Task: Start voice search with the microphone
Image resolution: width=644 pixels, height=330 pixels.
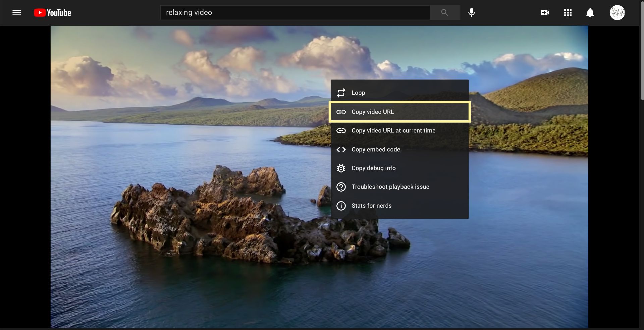Action: [471, 13]
